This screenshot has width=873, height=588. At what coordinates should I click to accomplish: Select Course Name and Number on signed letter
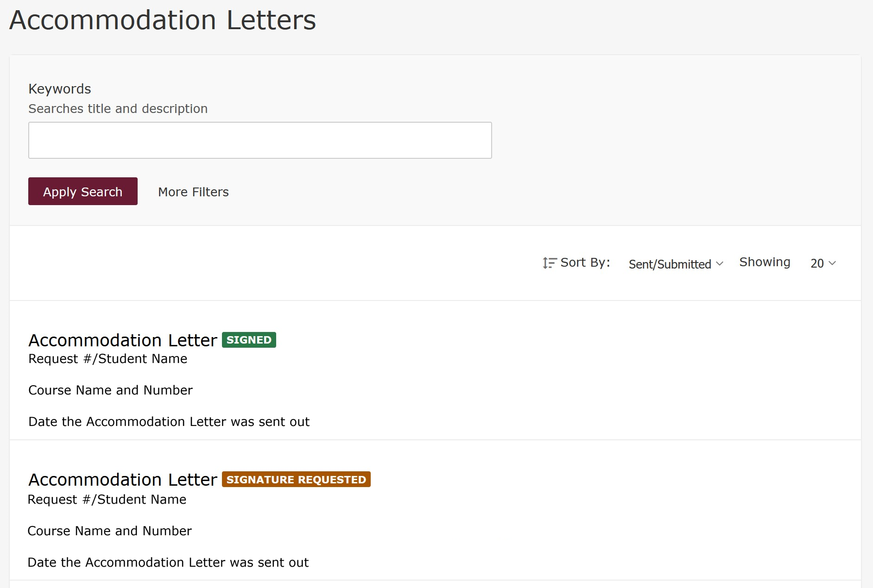[110, 390]
